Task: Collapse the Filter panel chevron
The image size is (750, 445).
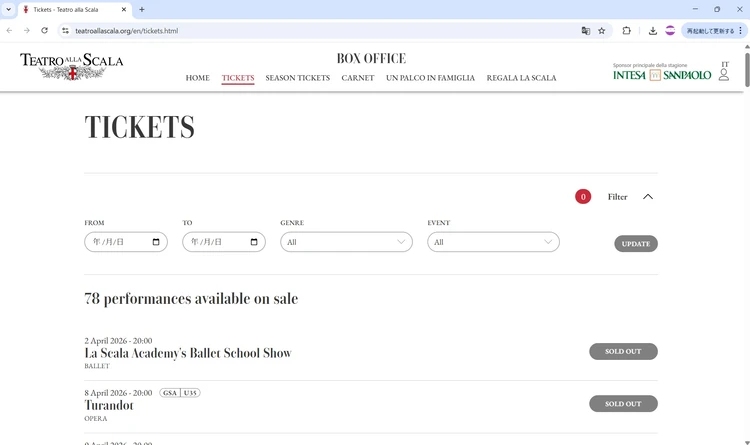Action: (648, 197)
